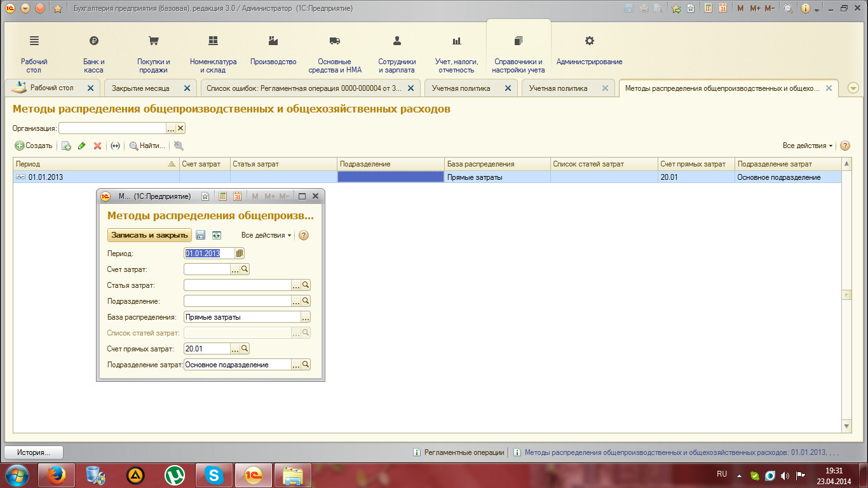Expand the open tabs list arrow

click(853, 88)
